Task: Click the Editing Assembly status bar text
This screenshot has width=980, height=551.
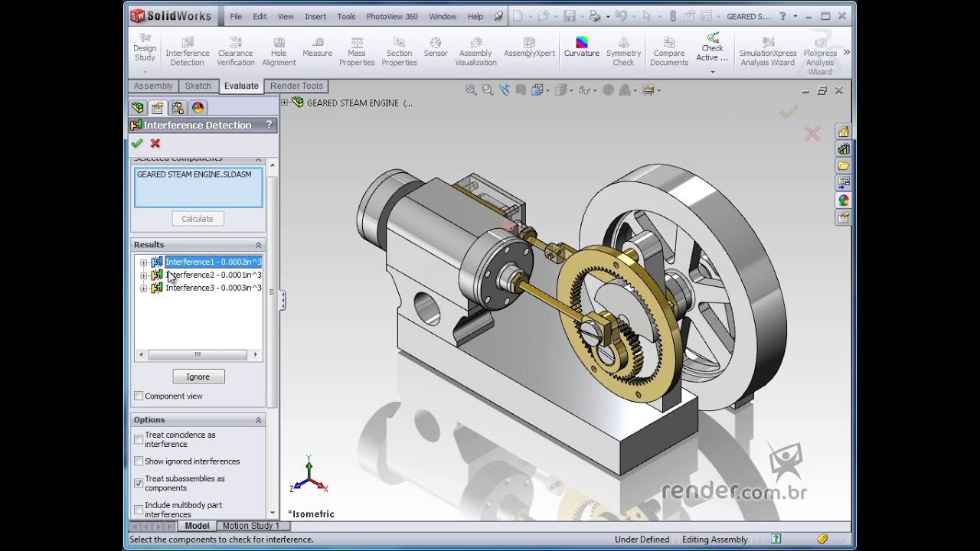Action: [714, 540]
